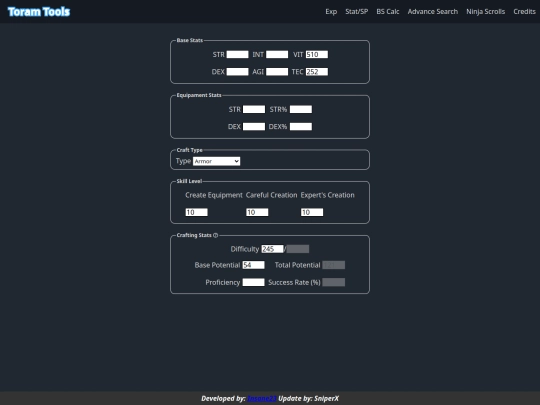Select the Base Potential field

tap(253, 265)
